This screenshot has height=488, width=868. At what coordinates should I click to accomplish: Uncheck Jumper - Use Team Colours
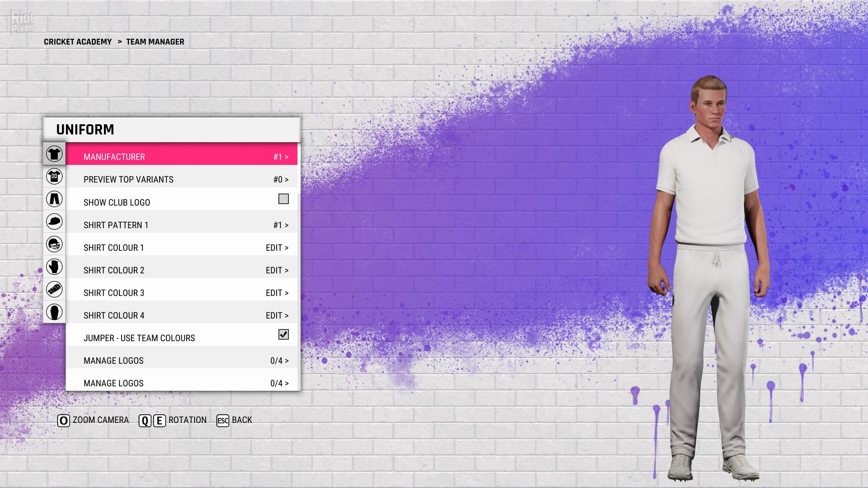pos(283,334)
